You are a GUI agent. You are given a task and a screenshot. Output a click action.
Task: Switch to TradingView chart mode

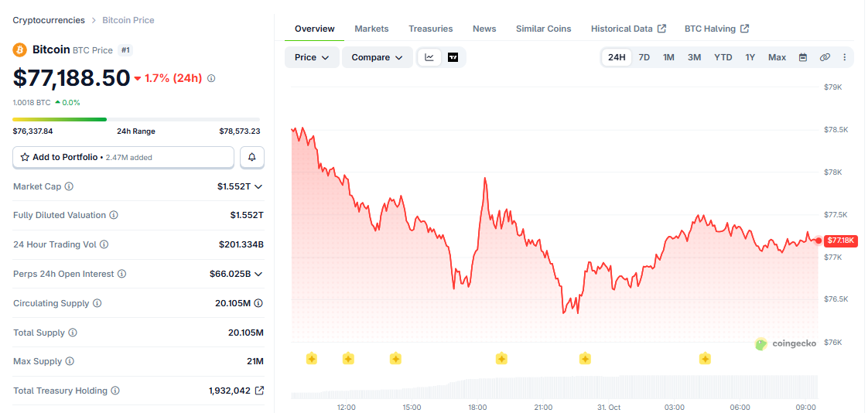point(453,57)
